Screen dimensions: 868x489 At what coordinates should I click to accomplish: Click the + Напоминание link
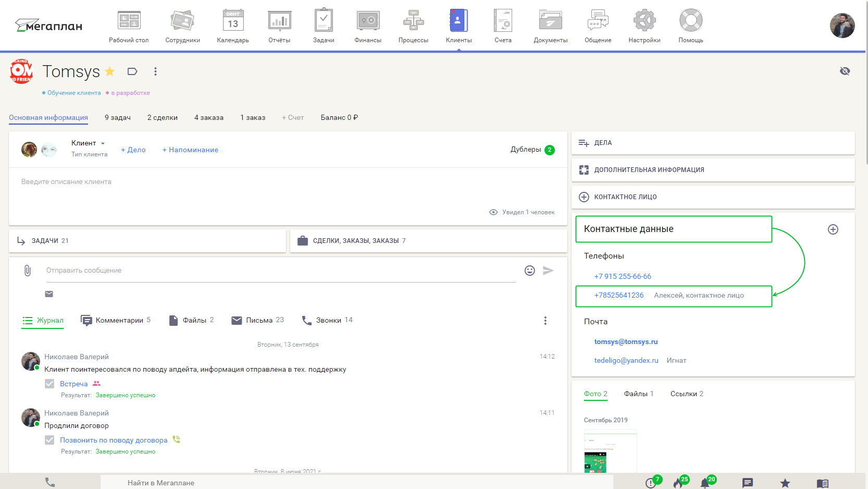[190, 150]
